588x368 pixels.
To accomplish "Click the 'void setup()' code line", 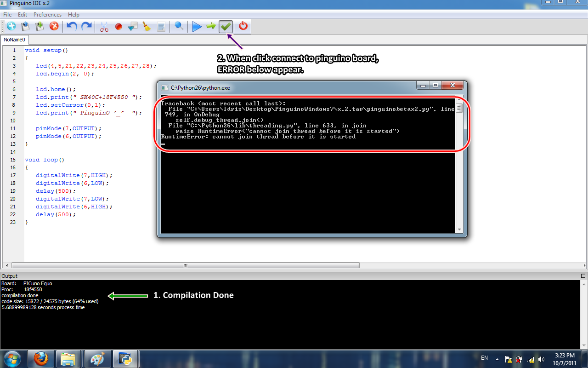I will [46, 50].
